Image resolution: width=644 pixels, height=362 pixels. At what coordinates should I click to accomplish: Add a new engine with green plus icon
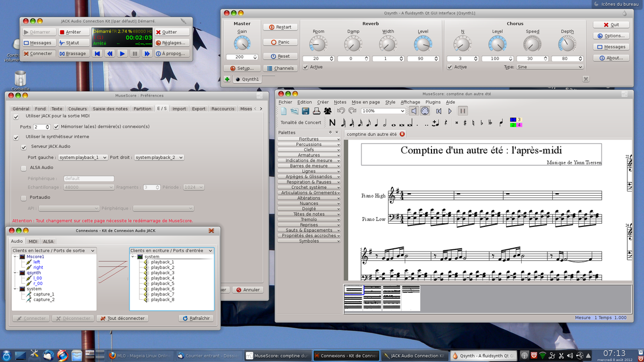[228, 79]
